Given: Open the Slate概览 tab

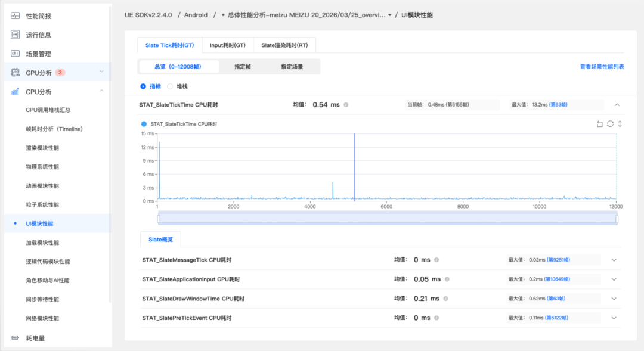Looking at the screenshot, I should tap(160, 240).
